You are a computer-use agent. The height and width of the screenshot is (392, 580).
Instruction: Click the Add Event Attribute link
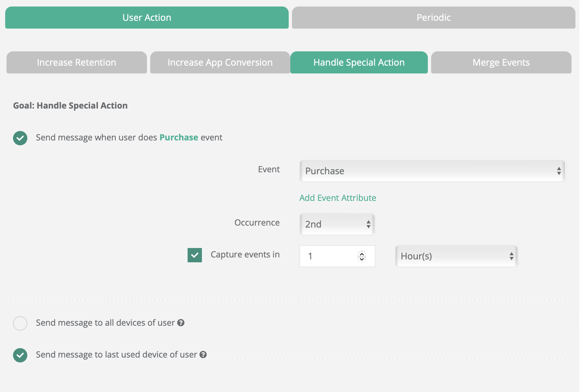click(337, 198)
